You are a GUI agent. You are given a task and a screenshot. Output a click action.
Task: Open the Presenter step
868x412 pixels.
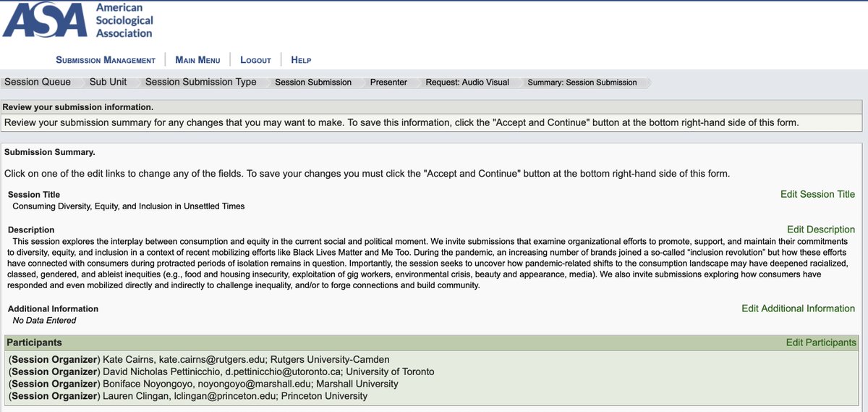coord(388,82)
